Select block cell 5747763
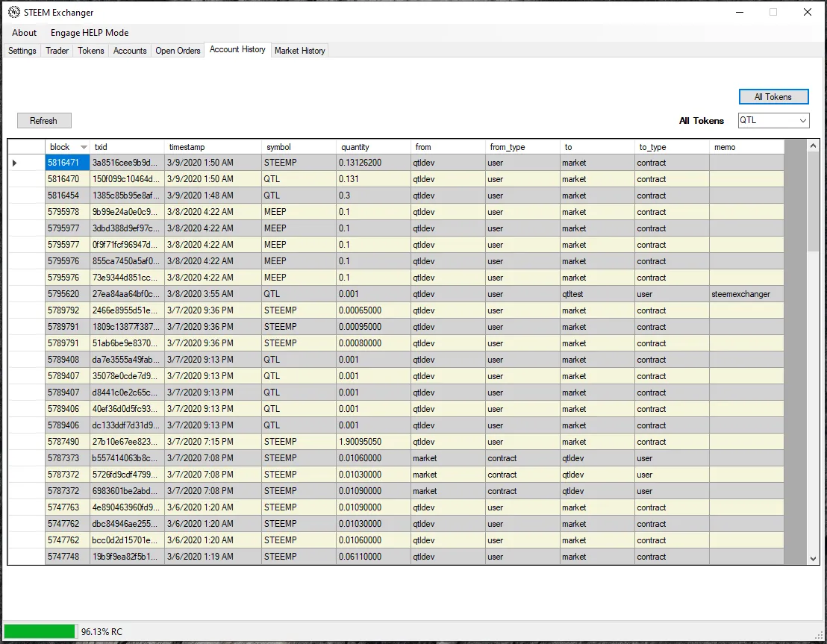The height and width of the screenshot is (644, 827). (x=67, y=507)
